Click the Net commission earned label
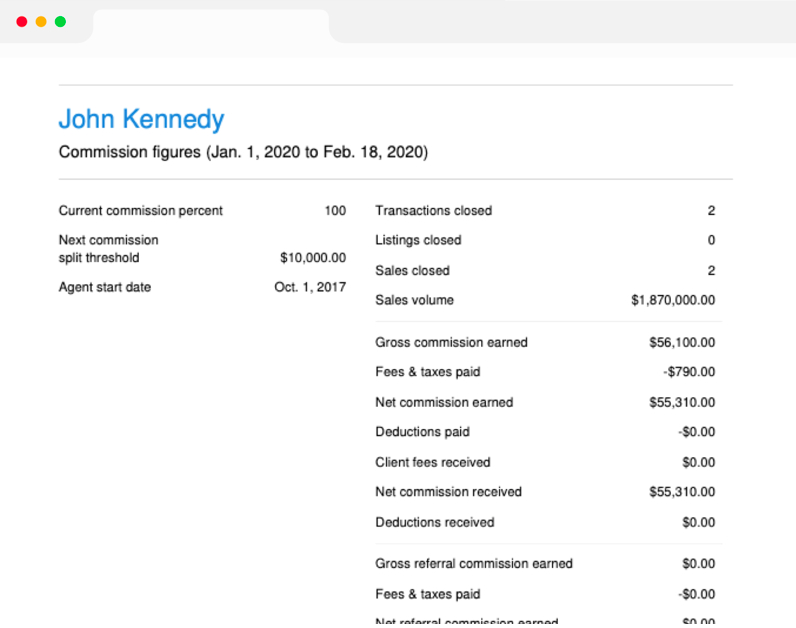The width and height of the screenshot is (796, 628). (x=444, y=403)
